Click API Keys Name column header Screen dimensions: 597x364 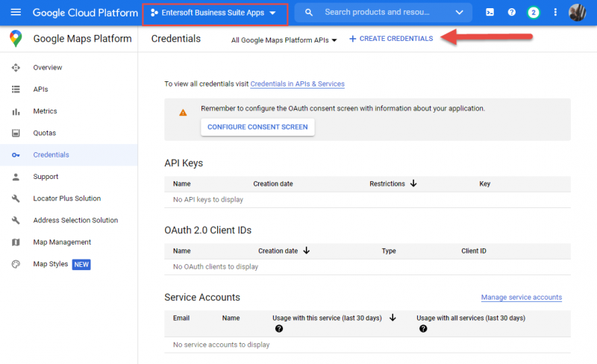coord(181,183)
